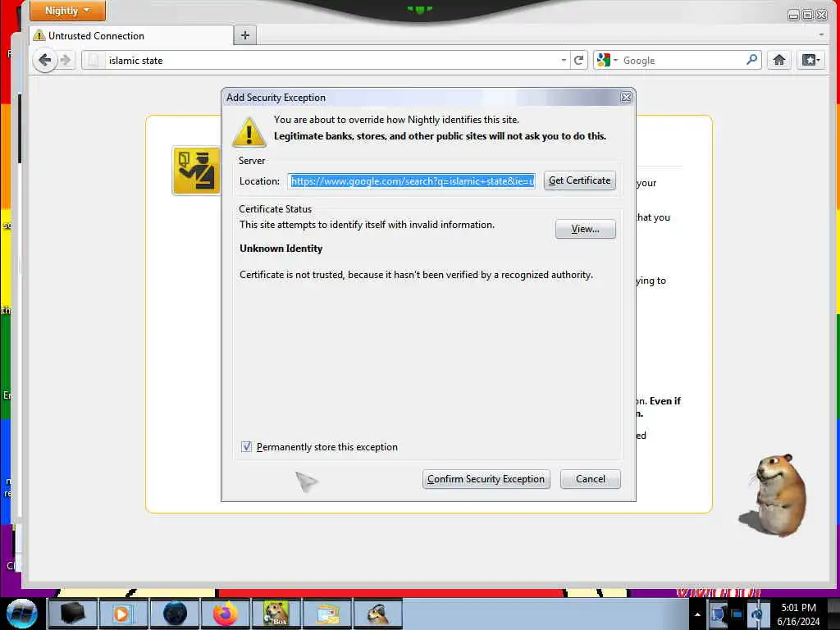
Task: Click the Unknown Identity heading text
Action: click(281, 249)
